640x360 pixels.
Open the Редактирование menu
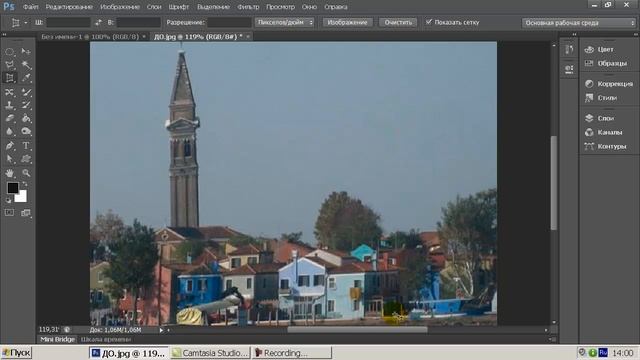pos(69,7)
